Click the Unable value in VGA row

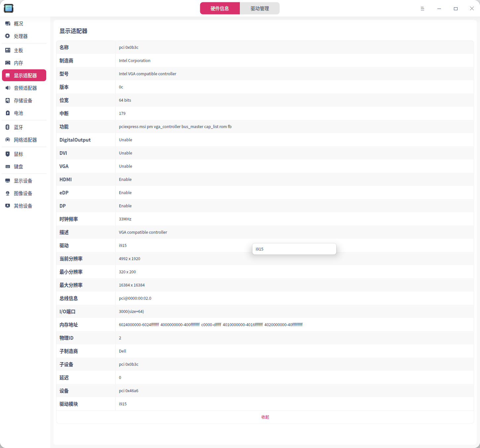tap(126, 166)
